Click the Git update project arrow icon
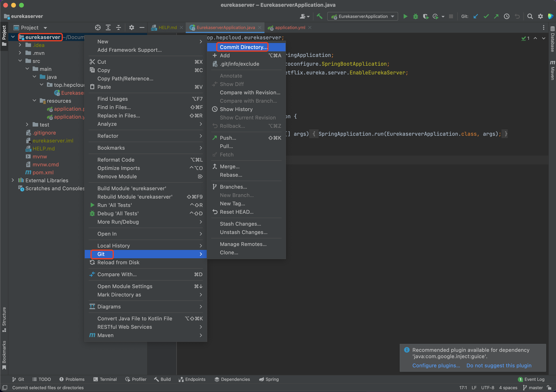This screenshot has height=392, width=556. (x=476, y=16)
